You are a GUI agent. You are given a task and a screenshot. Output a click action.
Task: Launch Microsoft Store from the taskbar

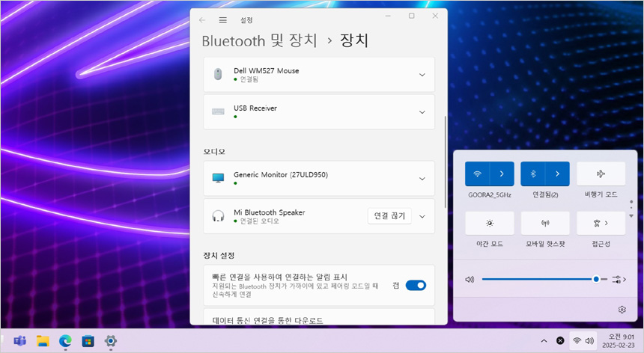coord(88,341)
